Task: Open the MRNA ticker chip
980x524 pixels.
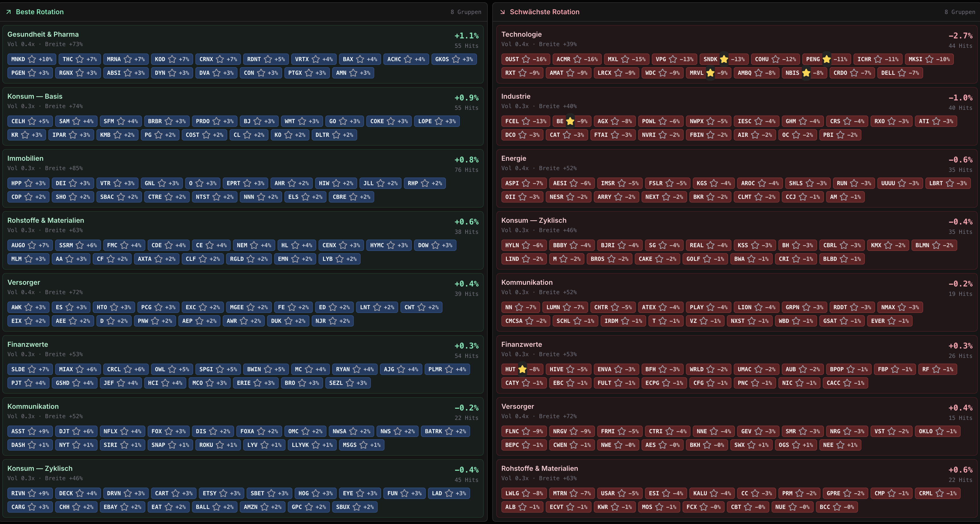Action: [126, 59]
